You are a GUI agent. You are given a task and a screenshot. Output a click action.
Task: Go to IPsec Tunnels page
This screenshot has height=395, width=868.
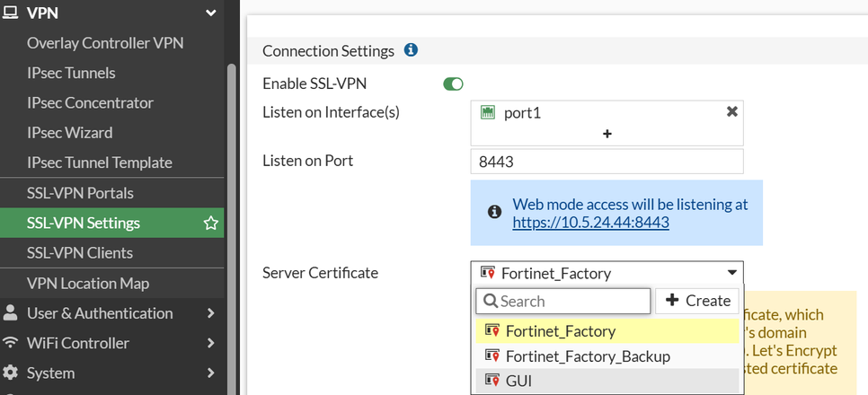pyautogui.click(x=71, y=73)
